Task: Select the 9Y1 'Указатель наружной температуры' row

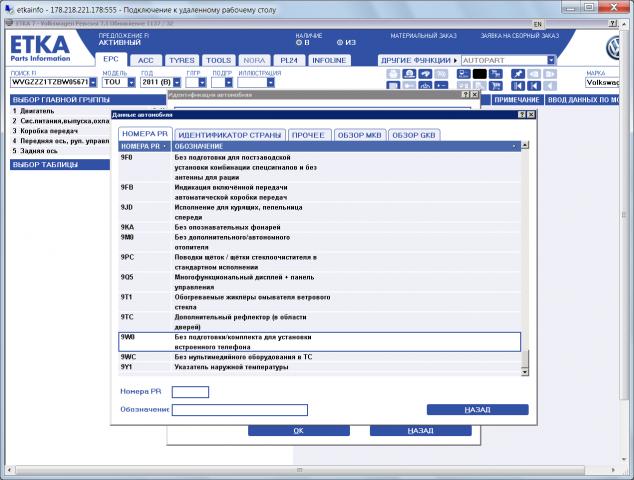Action: [319, 367]
